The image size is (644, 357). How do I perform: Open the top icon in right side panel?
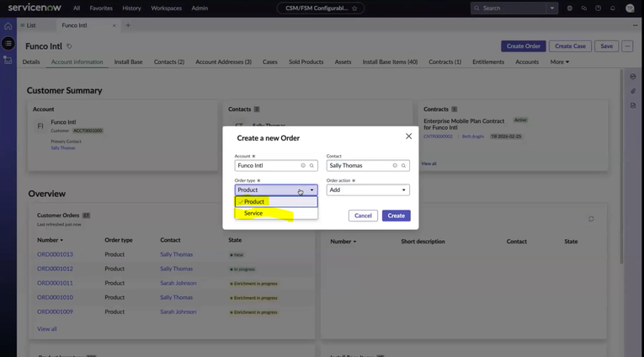tap(633, 77)
